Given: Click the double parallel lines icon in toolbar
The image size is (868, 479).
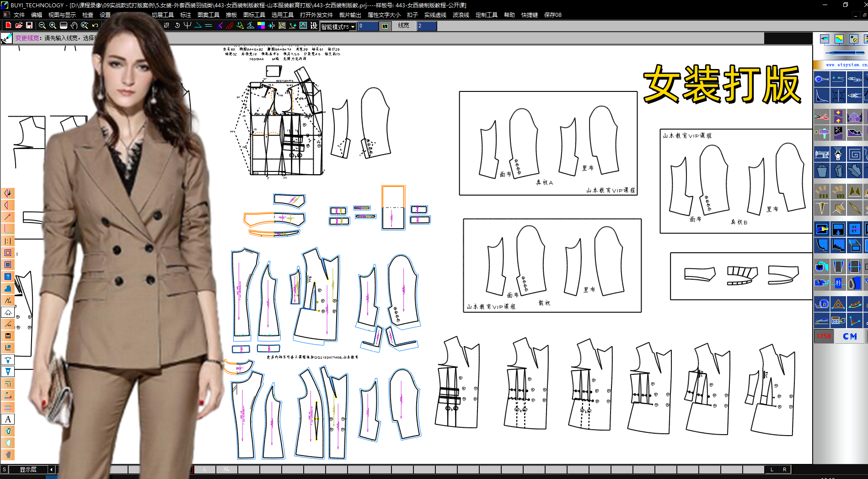Looking at the screenshot, I should click(209, 26).
